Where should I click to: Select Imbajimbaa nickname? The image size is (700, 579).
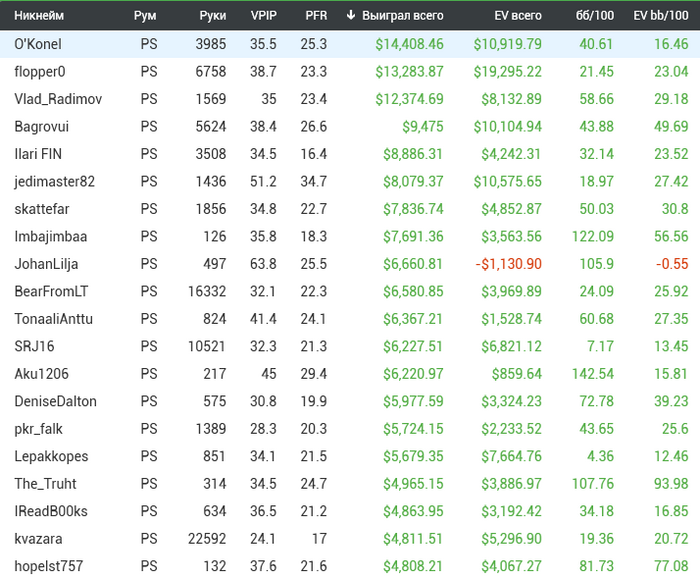[x=50, y=237]
